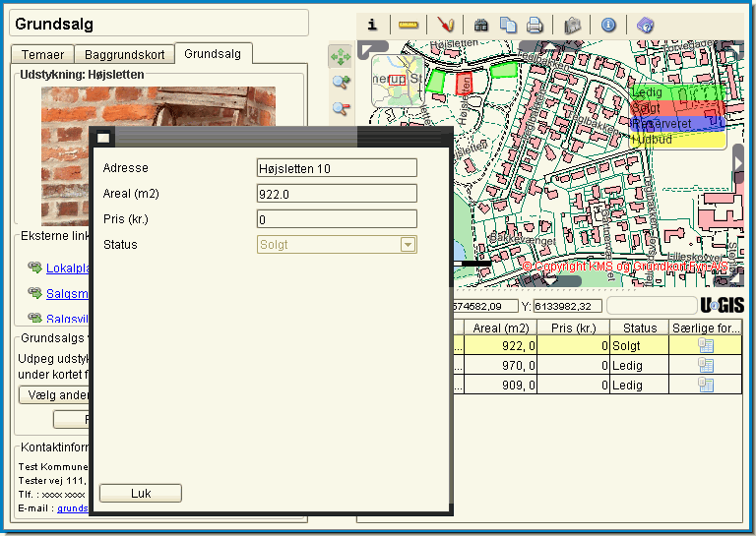Click the Luk button to close dialog
This screenshot has height=536, width=756.
[141, 493]
